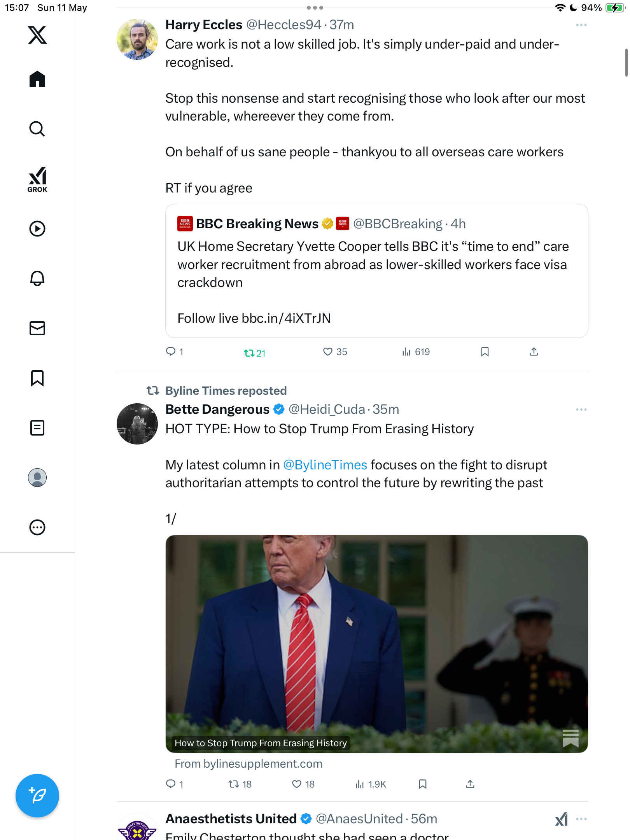Open Messages envelope icon

(x=37, y=328)
